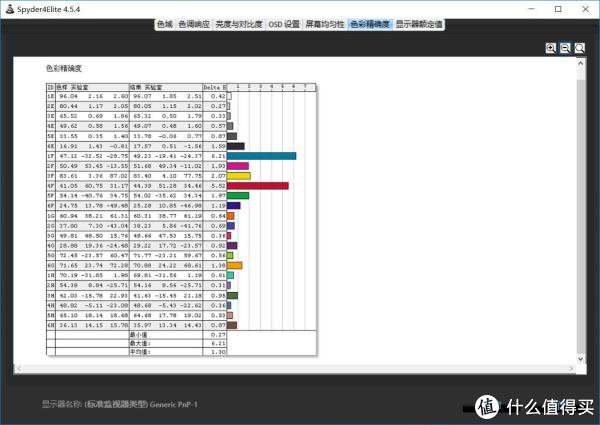Image resolution: width=600 pixels, height=425 pixels.
Task: Click the sample value 96.04 in row 1E
Action: (68, 96)
